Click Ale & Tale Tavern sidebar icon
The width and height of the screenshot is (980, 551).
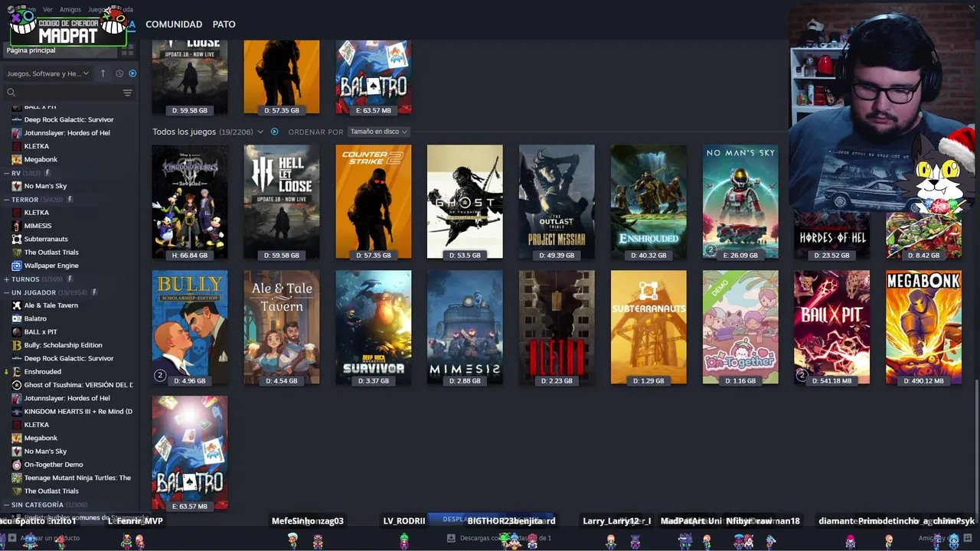(17, 305)
